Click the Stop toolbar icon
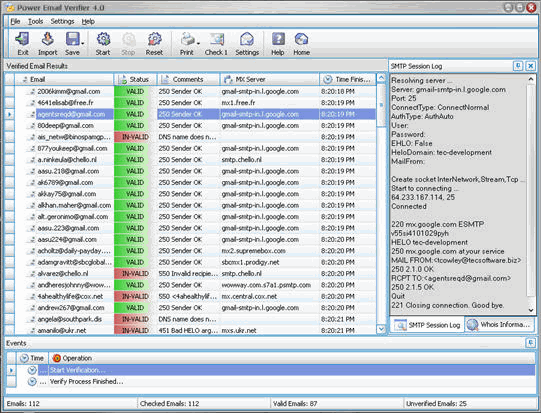541x413 pixels. (128, 43)
